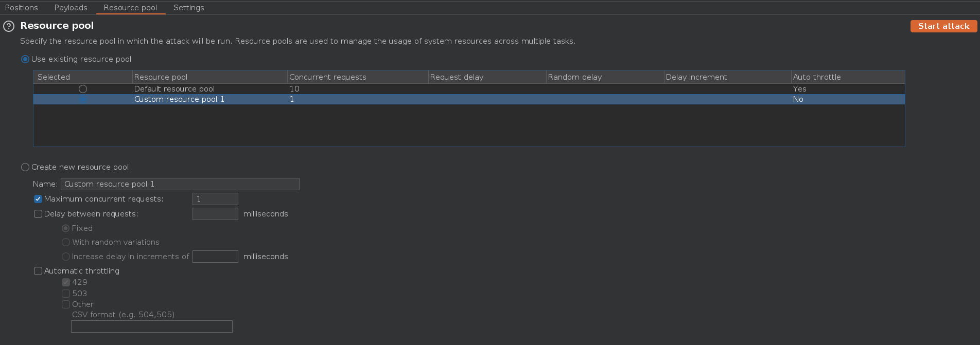Select Use existing resource pool option
Screen dimensions: 980x345
click(25, 59)
